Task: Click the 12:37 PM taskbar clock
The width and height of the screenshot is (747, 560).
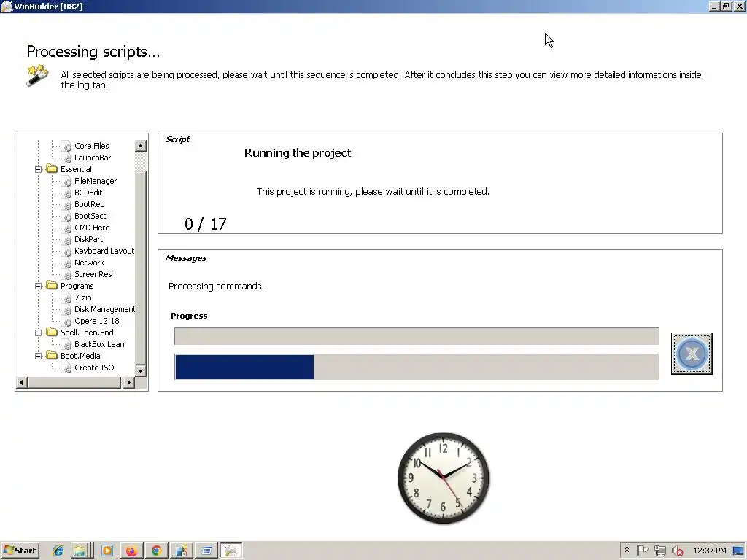Action: [x=709, y=551]
